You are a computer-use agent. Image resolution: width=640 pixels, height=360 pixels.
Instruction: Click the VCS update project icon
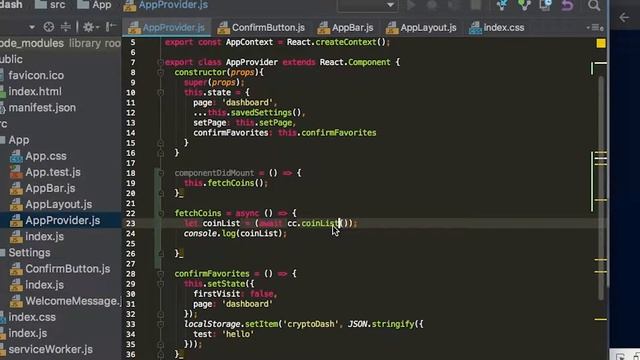click(502, 5)
